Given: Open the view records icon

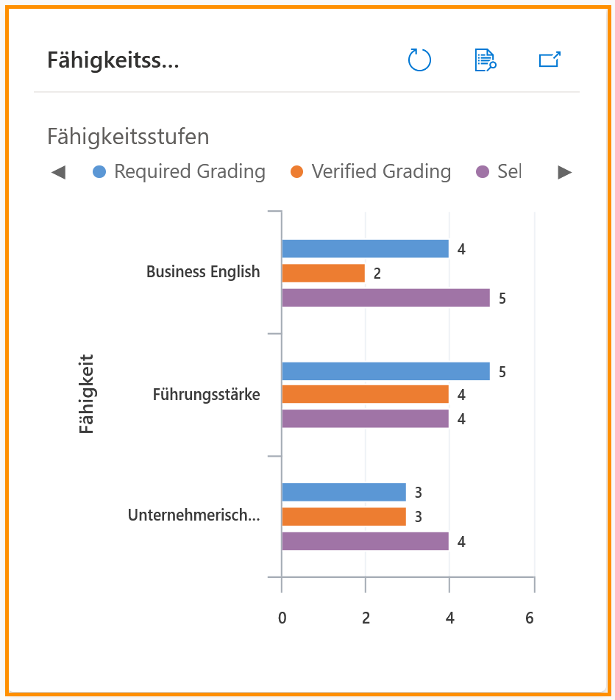Looking at the screenshot, I should tap(485, 60).
